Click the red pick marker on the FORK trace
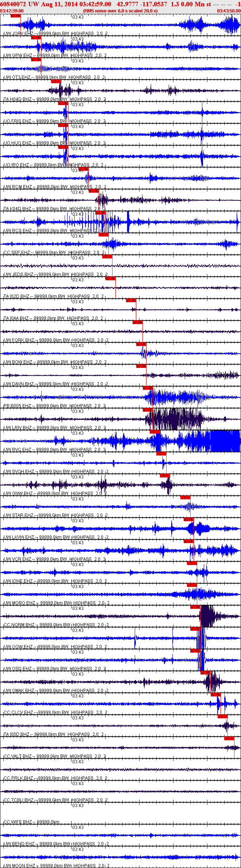The image size is (241, 868). [x=137, y=322]
